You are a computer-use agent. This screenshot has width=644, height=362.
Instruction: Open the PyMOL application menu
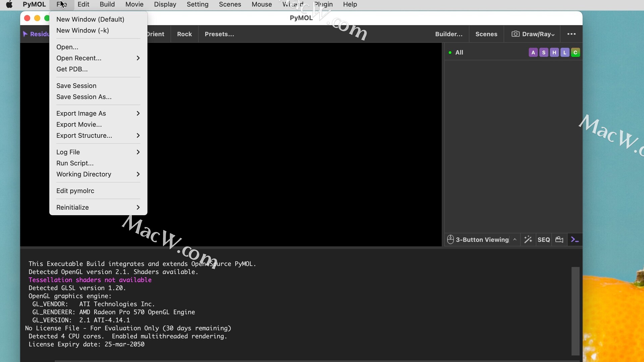34,4
